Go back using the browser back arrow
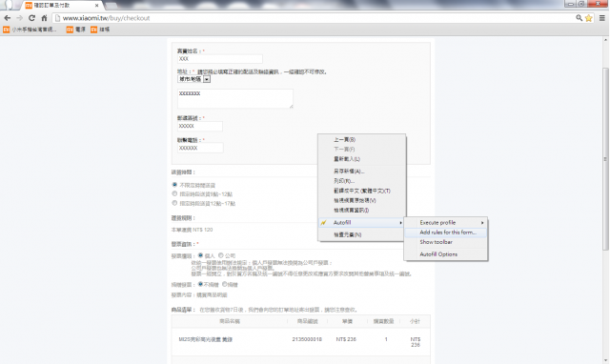The width and height of the screenshot is (610, 364). (x=7, y=18)
